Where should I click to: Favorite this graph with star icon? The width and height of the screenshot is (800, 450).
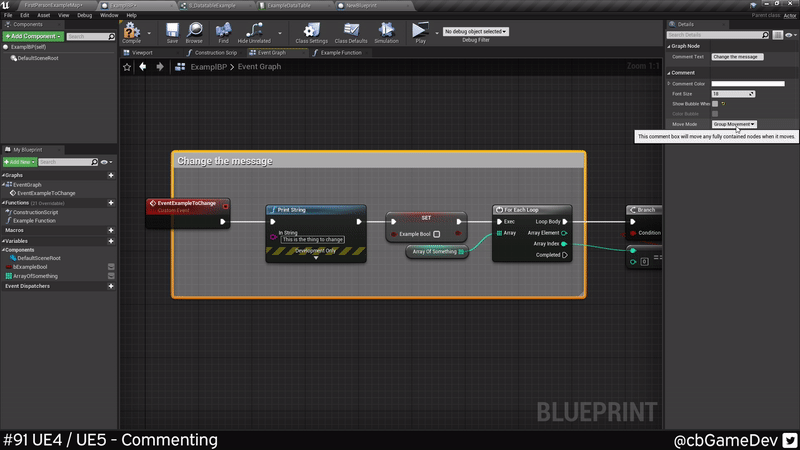tap(127, 67)
